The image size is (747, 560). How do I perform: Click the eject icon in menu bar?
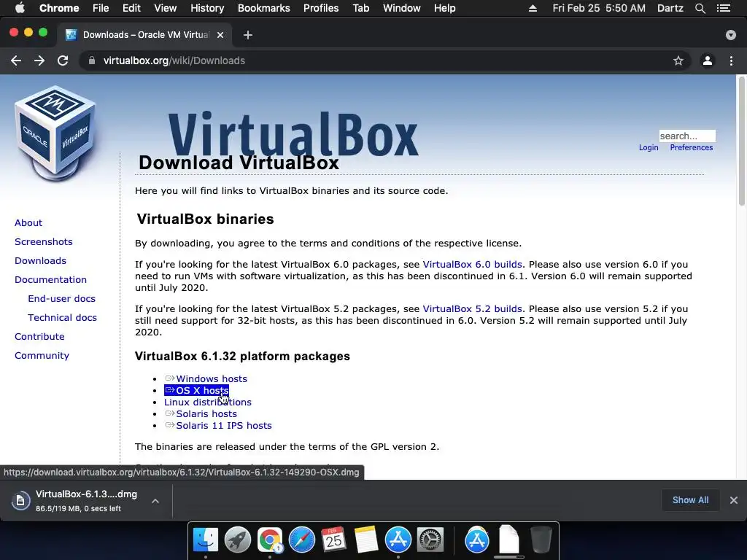point(533,8)
